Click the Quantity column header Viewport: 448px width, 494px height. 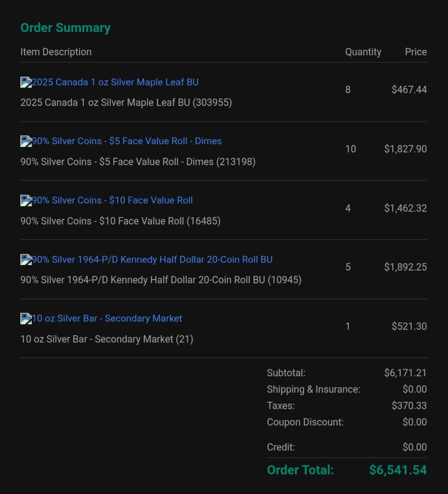point(363,52)
